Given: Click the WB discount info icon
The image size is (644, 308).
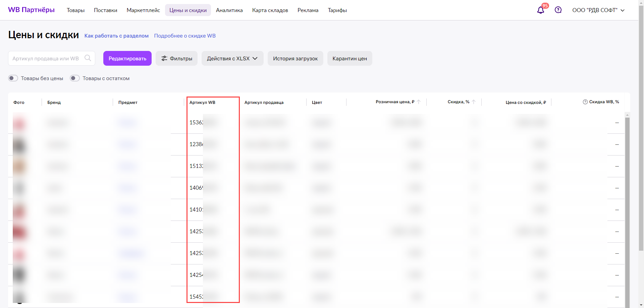Looking at the screenshot, I should [585, 102].
